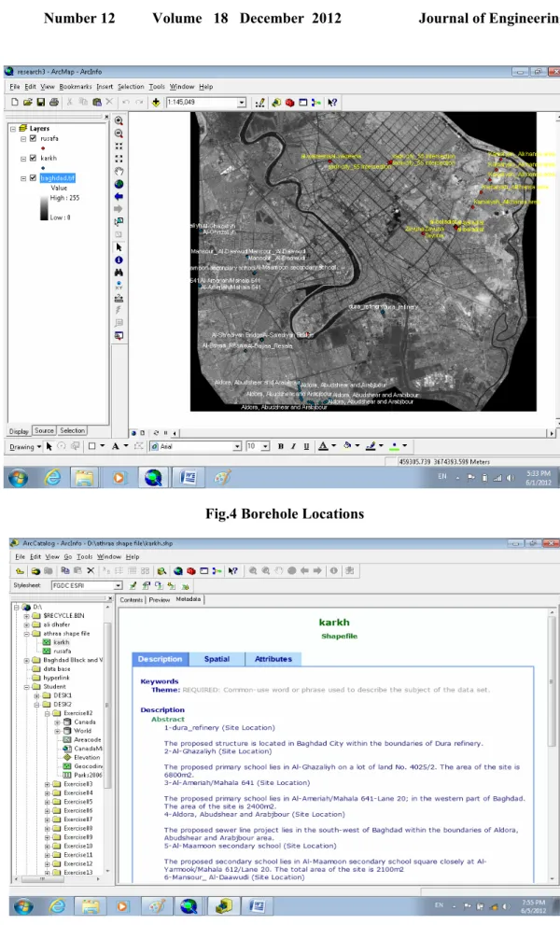560x925 pixels.
Task: Switch to the Preview tab in ArcCatalog
Action: click(x=160, y=600)
